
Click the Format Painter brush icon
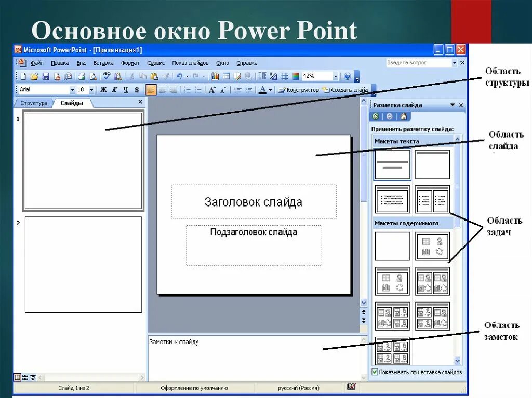click(166, 76)
